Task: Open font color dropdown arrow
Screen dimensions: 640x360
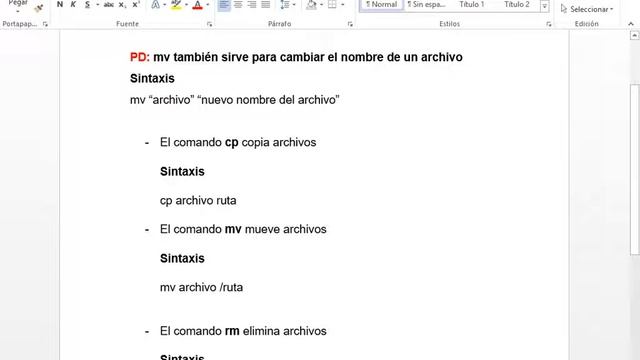Action: coord(208,5)
